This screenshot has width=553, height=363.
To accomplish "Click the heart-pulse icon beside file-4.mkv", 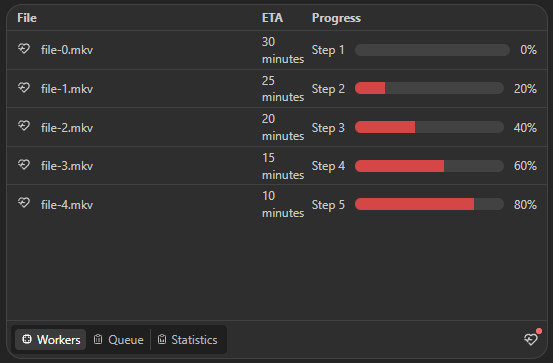I will pyautogui.click(x=24, y=203).
